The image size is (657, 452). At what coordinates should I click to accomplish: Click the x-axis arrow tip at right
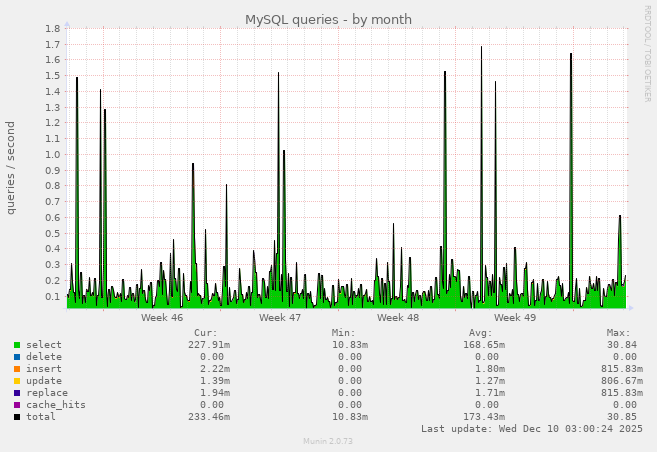631,308
